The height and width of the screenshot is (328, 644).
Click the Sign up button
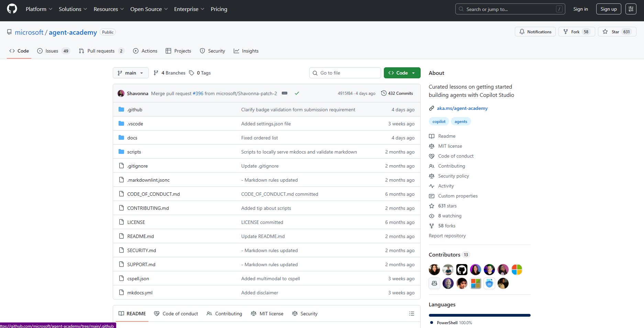tap(609, 9)
